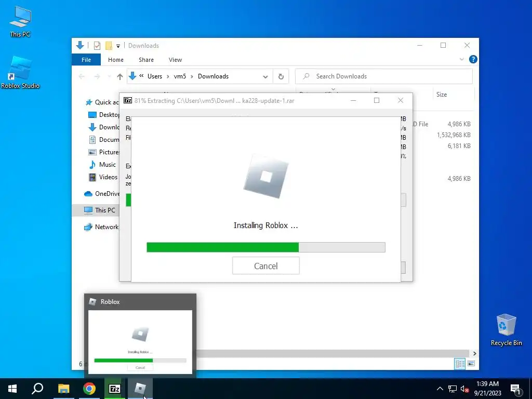This screenshot has height=399, width=532.
Task: Click the 6,181 KB file size
Action: click(459, 146)
